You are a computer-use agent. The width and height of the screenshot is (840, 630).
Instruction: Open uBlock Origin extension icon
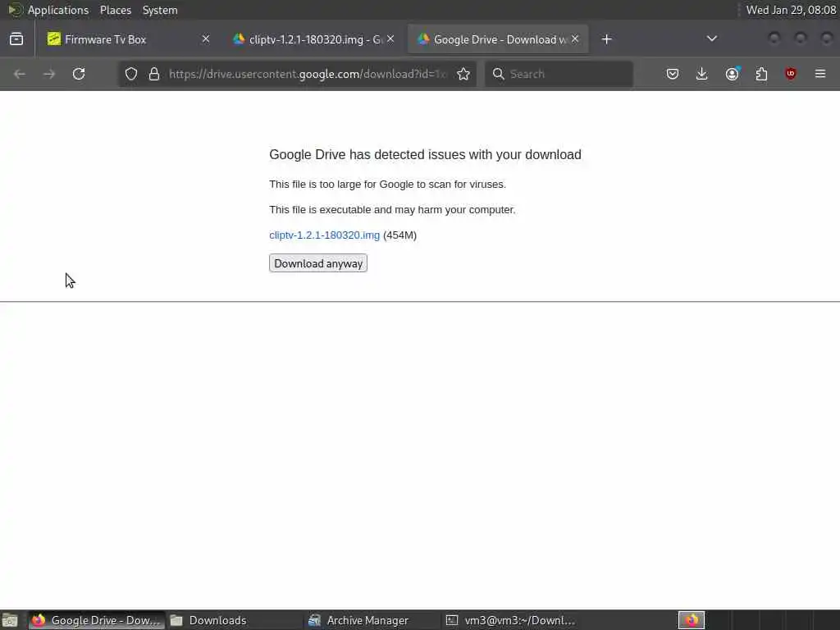[x=791, y=74]
